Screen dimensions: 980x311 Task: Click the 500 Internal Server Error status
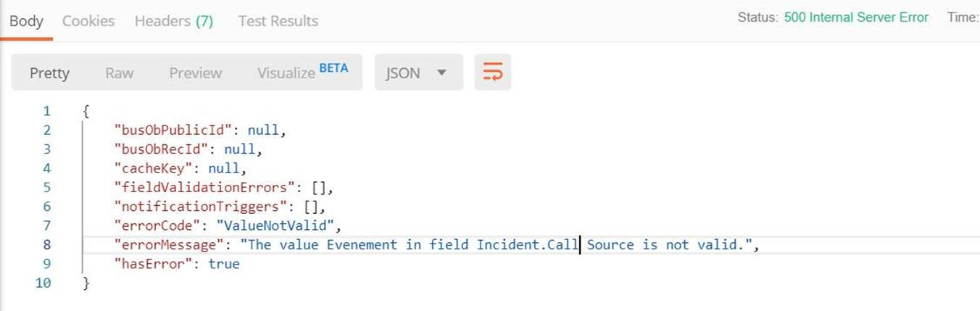click(x=855, y=17)
